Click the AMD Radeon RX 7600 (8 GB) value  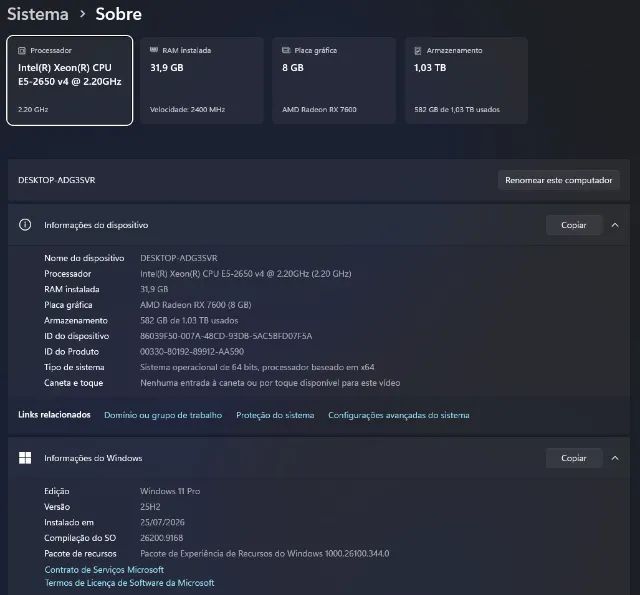tap(196, 305)
